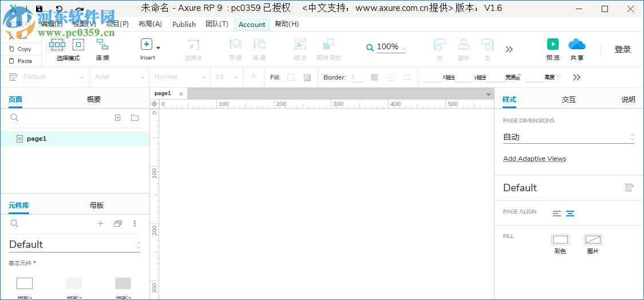The width and height of the screenshot is (644, 300).
Task: Click the shadow icon next to Fill
Action: pos(307,77)
